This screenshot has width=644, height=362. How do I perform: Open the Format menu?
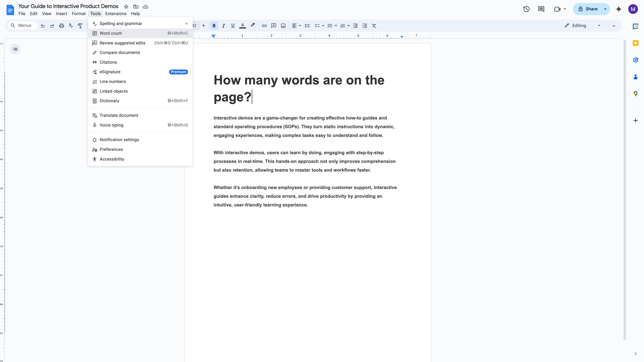pos(79,14)
